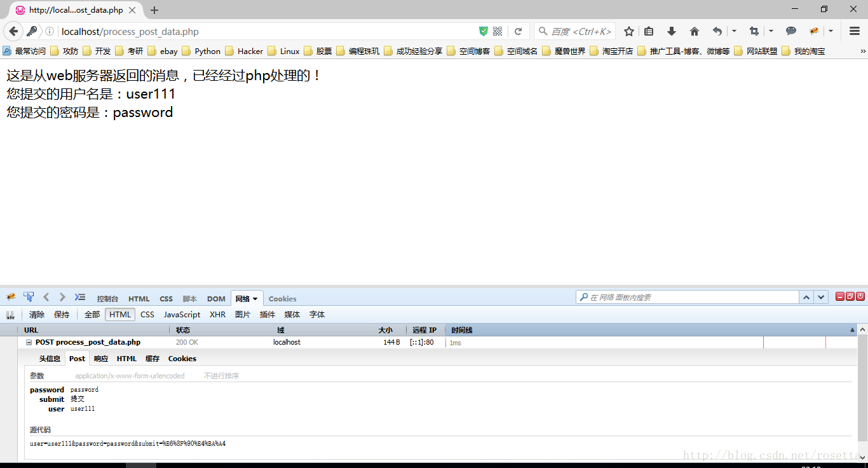The height and width of the screenshot is (468, 868).
Task: Open the 头信息 headers tab
Action: click(50, 359)
